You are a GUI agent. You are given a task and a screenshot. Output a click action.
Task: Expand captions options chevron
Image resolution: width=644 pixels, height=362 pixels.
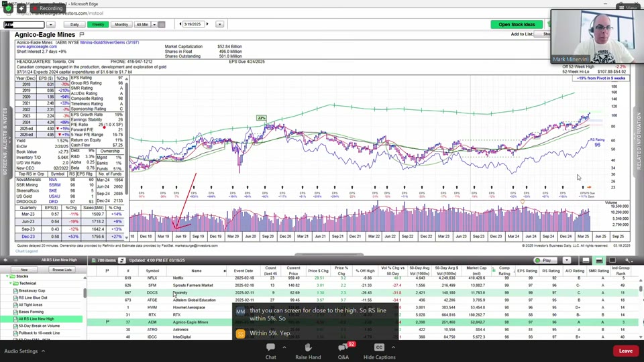point(393,347)
